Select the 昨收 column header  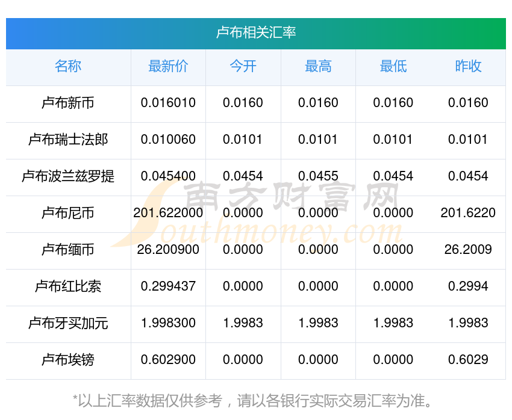tap(468, 66)
